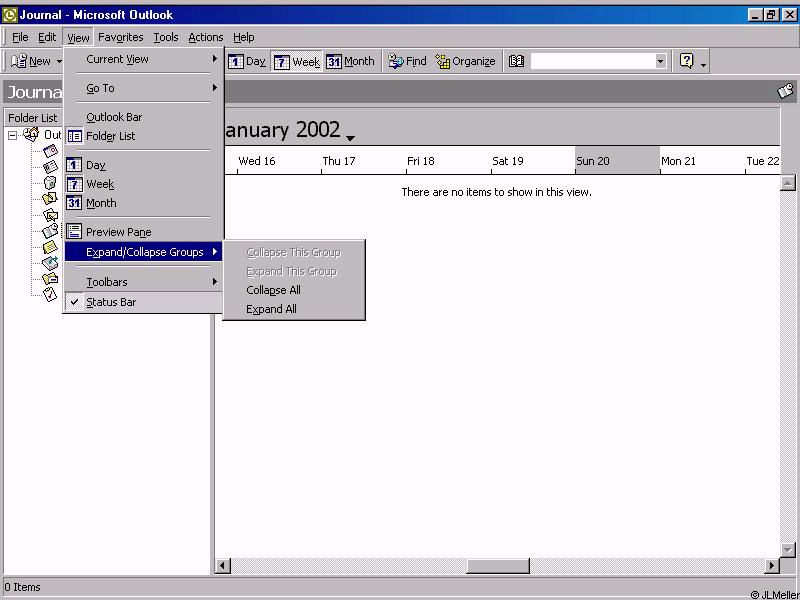The image size is (800, 600).
Task: Click the horizontal scrollbar thumb
Action: pos(498,565)
